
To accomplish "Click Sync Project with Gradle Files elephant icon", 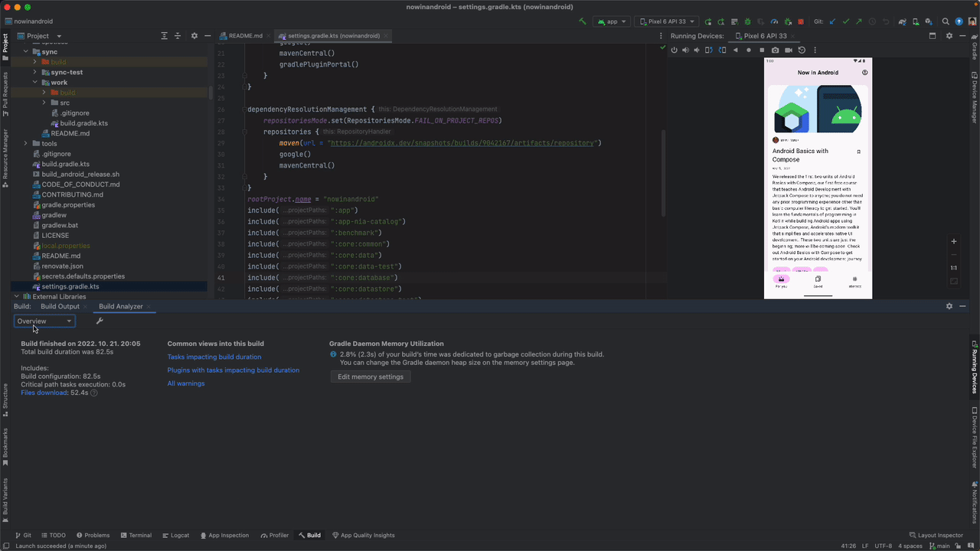I will coord(903,21).
